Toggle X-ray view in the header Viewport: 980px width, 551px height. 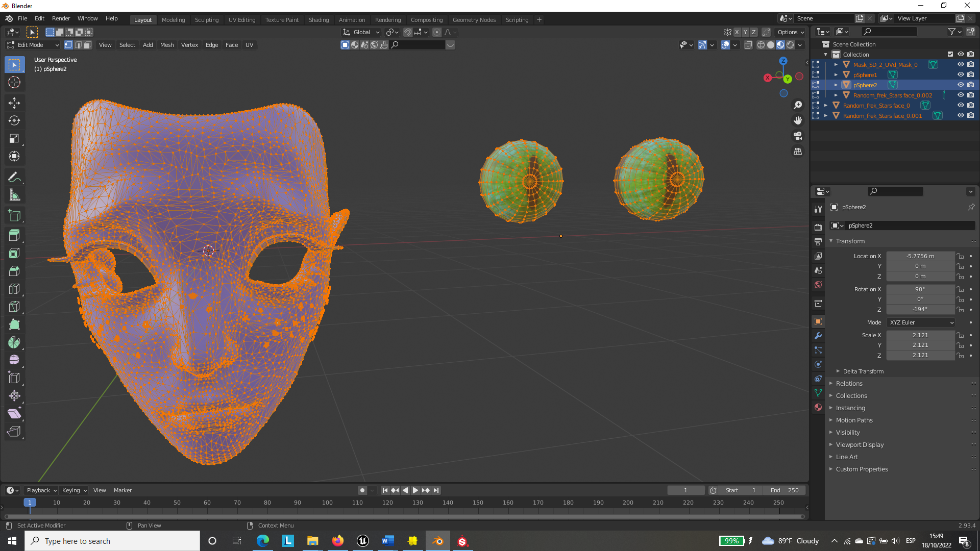[748, 45]
